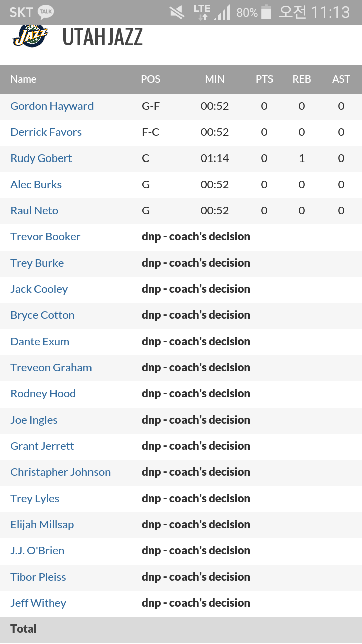The width and height of the screenshot is (362, 644).
Task: Select Rudy Gobert's name link
Action: tap(41, 158)
